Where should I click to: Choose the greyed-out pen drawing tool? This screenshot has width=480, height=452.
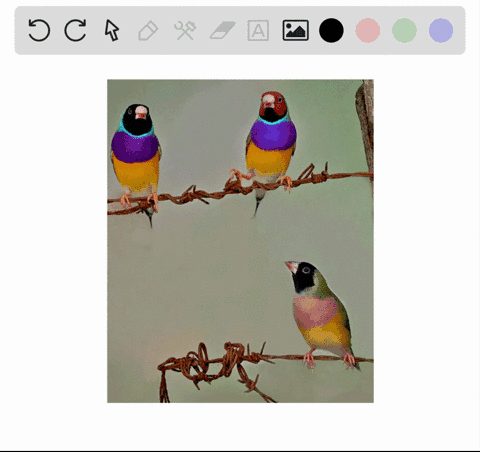click(148, 31)
